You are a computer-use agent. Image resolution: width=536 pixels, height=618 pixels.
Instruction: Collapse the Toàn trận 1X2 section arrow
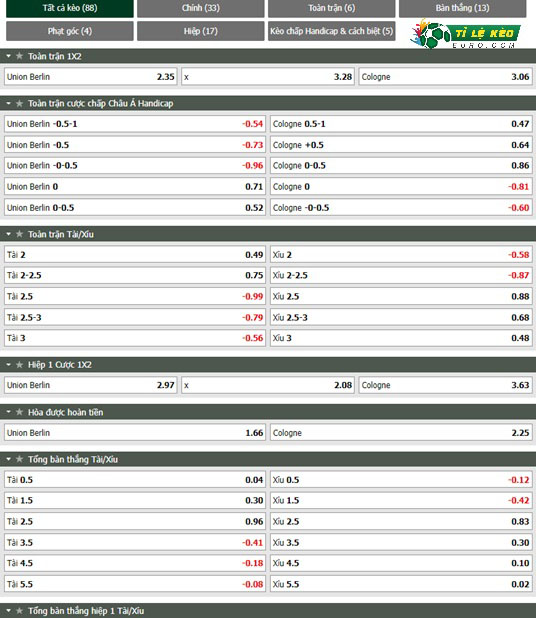[x=8, y=56]
